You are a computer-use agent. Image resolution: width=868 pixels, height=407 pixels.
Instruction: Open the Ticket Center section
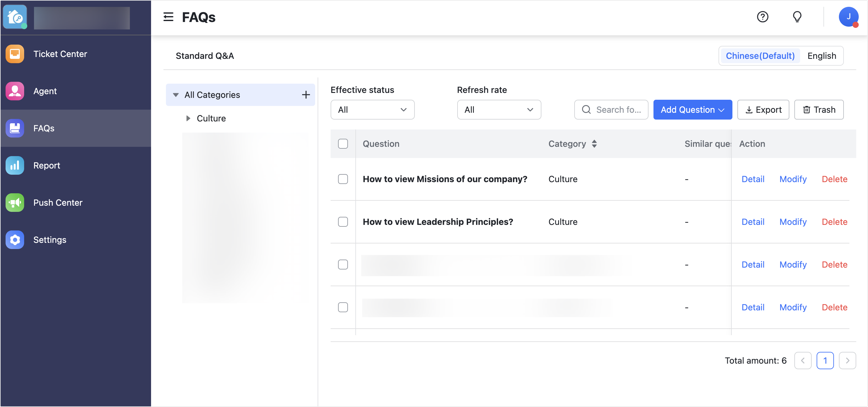coord(60,54)
